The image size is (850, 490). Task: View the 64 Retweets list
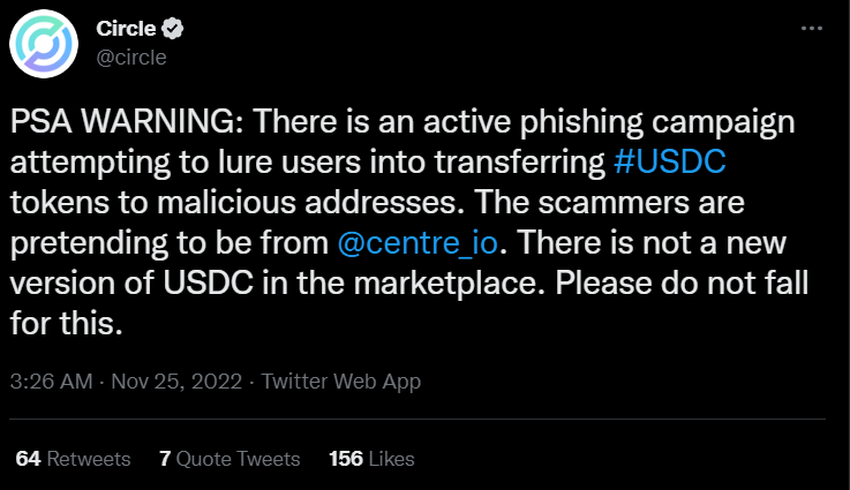click(73, 459)
